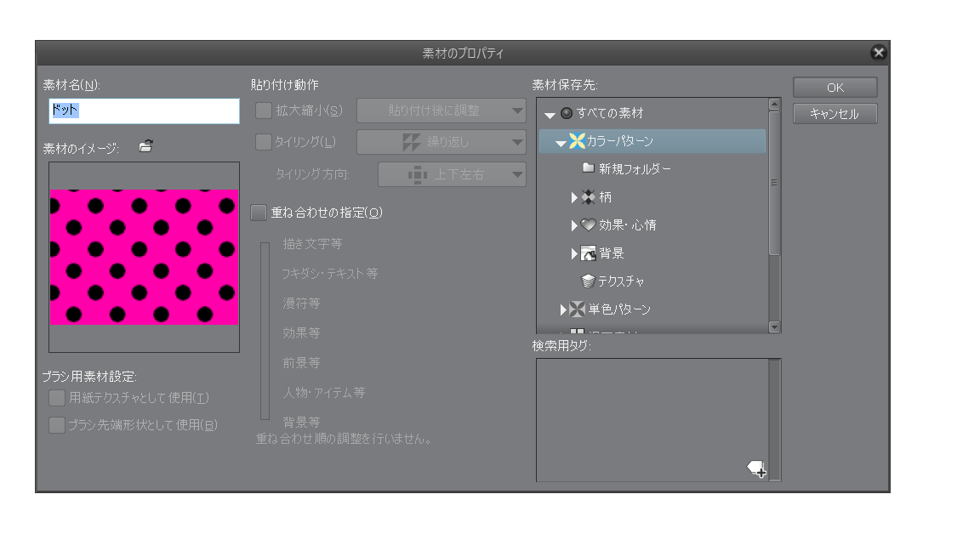Screen dimensions: 980x551
Task: Expand the 背景 tree node
Action: pyautogui.click(x=574, y=253)
